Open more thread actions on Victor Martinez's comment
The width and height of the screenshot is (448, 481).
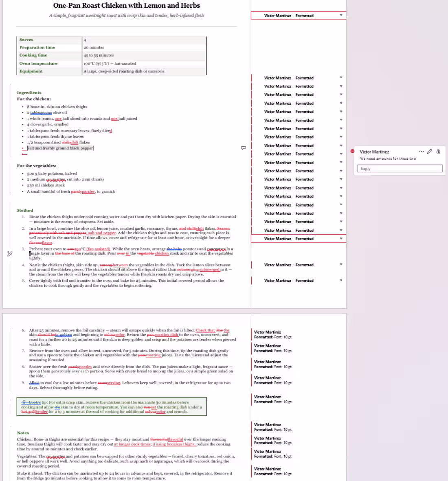pos(421,152)
